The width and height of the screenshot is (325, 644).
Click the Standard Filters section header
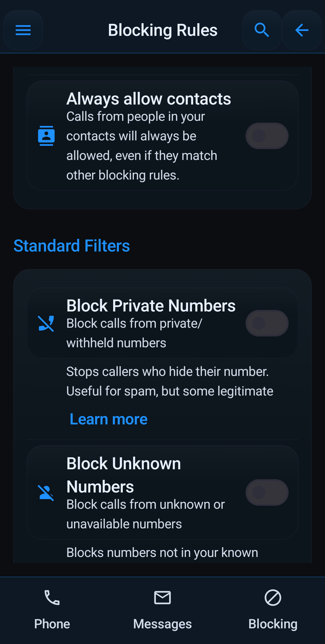71,246
